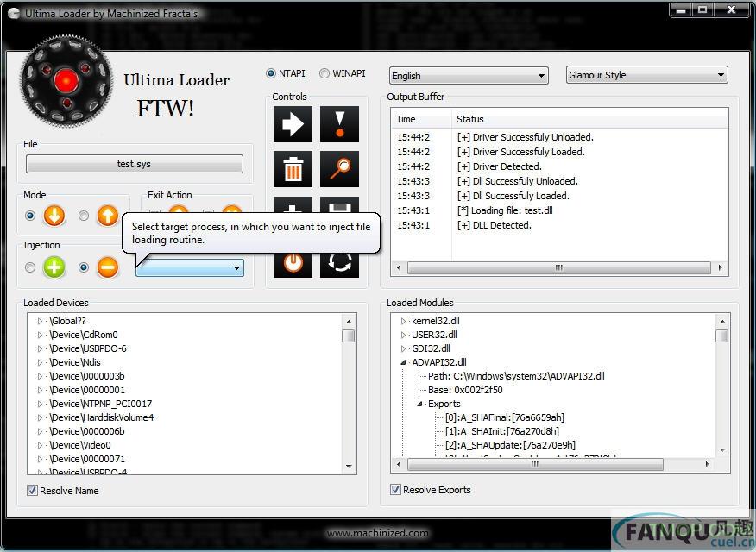The height and width of the screenshot is (552, 756).
Task: Click the Loaded Devices vertical scrollbar thumb
Action: point(349,336)
